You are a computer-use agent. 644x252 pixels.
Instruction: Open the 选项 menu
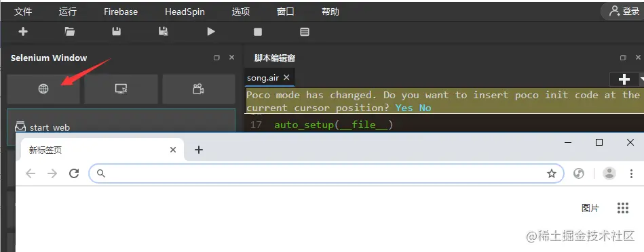click(241, 12)
